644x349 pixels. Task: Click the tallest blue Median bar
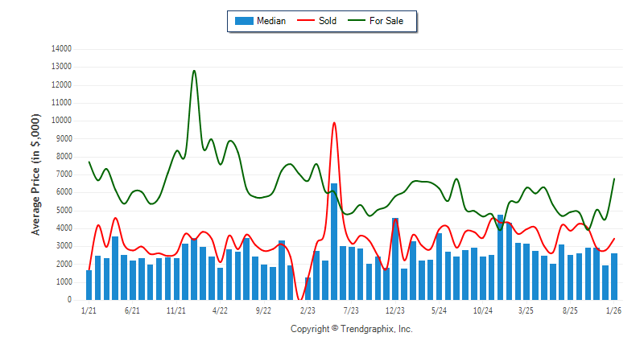(334, 241)
